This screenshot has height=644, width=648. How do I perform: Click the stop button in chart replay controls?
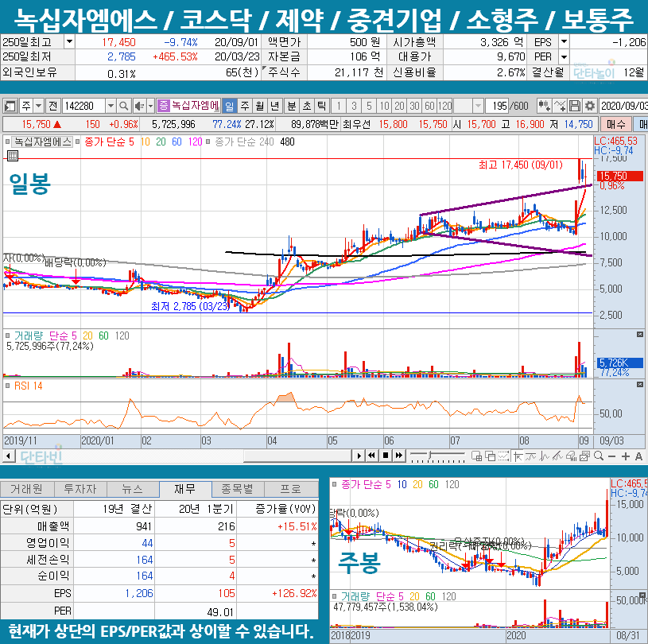click(385, 456)
